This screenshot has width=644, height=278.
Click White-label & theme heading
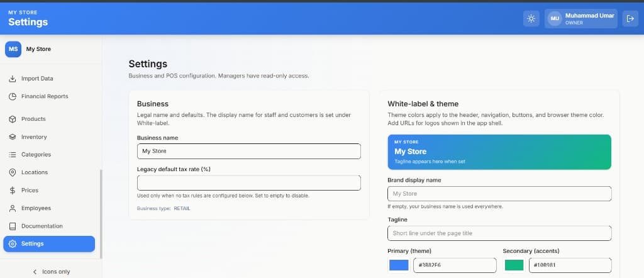[x=423, y=104]
